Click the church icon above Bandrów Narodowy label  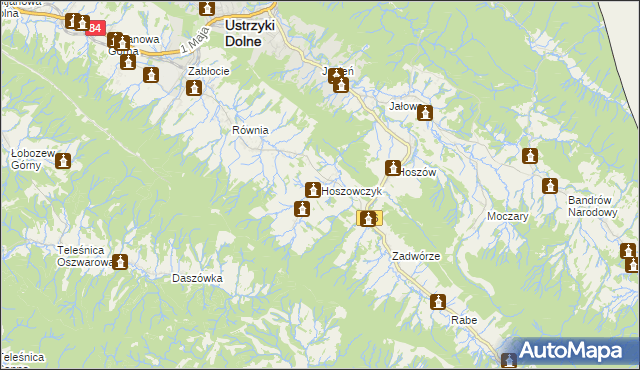click(x=550, y=186)
